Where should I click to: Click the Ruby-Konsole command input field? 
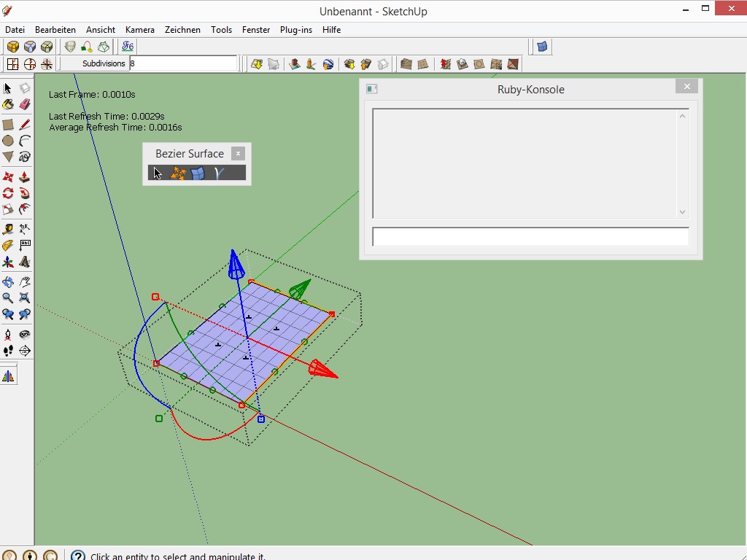pyautogui.click(x=530, y=237)
